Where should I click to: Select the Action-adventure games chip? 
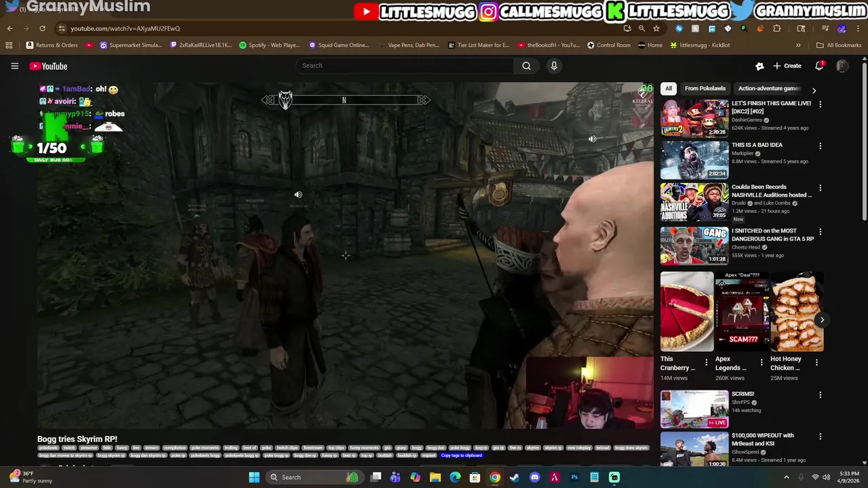click(x=769, y=88)
